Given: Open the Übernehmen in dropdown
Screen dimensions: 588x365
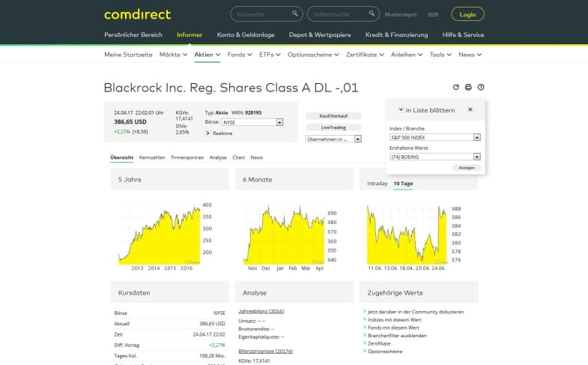Looking at the screenshot, I should click(x=333, y=139).
